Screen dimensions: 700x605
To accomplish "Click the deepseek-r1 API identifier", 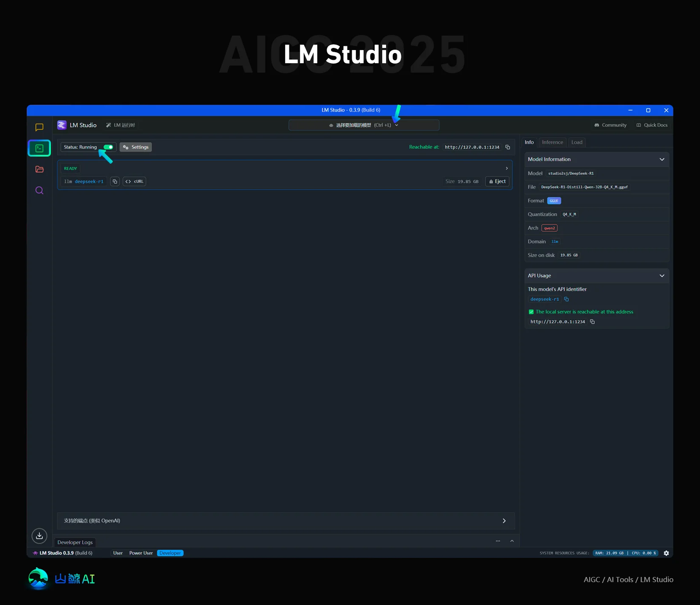I will coord(545,300).
